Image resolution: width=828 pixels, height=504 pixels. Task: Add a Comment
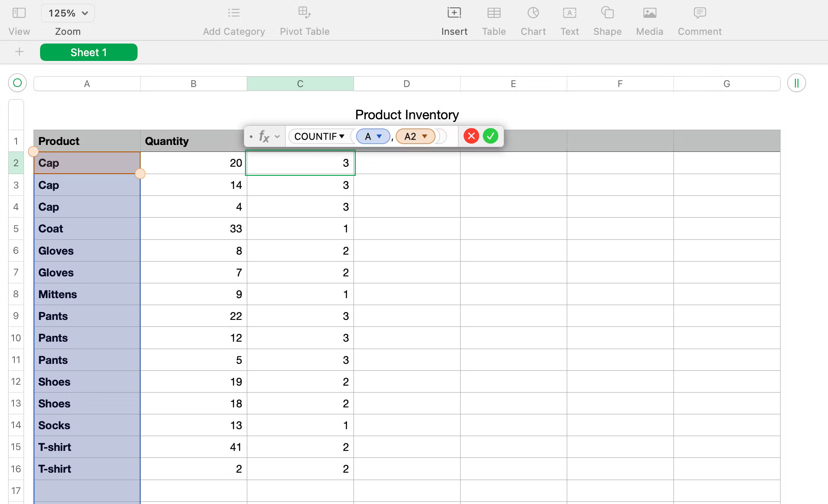699,13
